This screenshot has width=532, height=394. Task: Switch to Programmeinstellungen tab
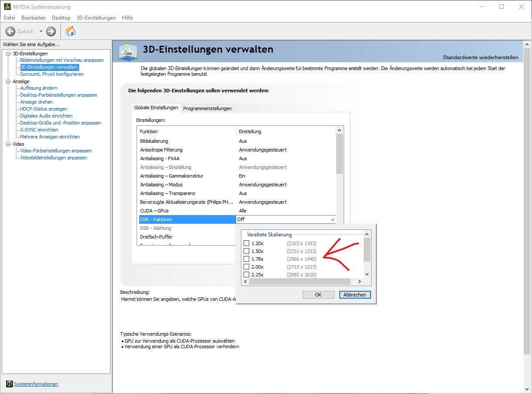[207, 108]
